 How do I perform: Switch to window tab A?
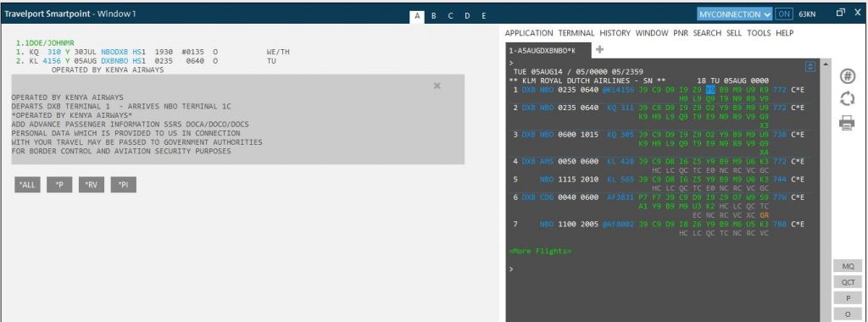tap(417, 16)
